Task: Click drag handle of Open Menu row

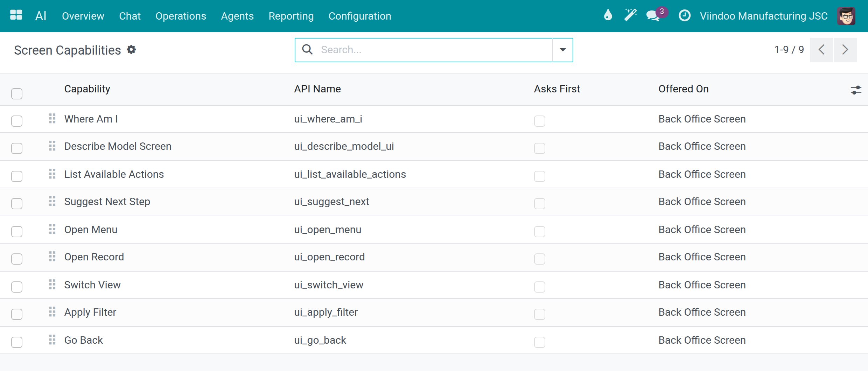Action: pyautogui.click(x=52, y=229)
